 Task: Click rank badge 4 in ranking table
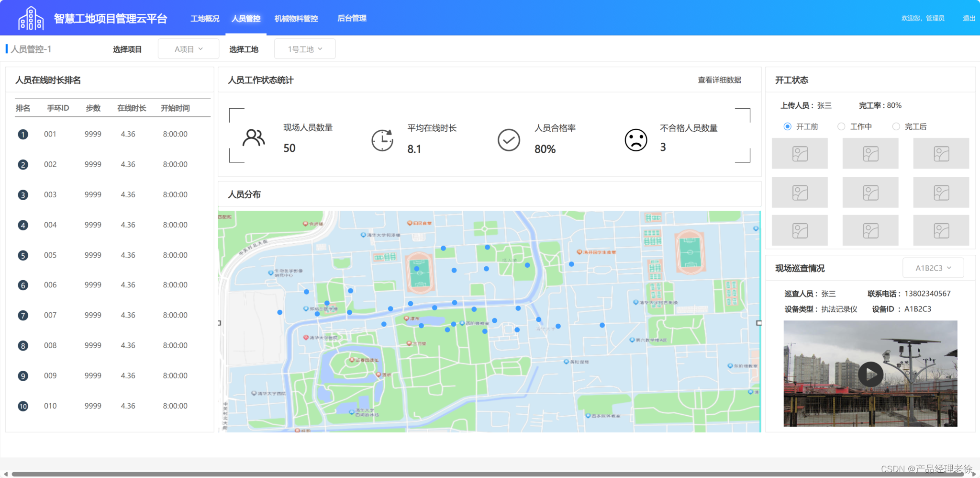pyautogui.click(x=23, y=225)
